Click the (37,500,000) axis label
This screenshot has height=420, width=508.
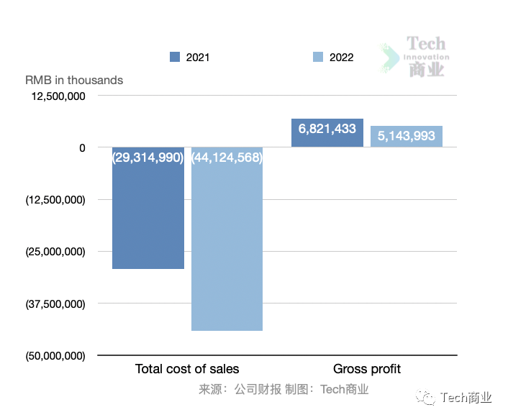coord(55,304)
